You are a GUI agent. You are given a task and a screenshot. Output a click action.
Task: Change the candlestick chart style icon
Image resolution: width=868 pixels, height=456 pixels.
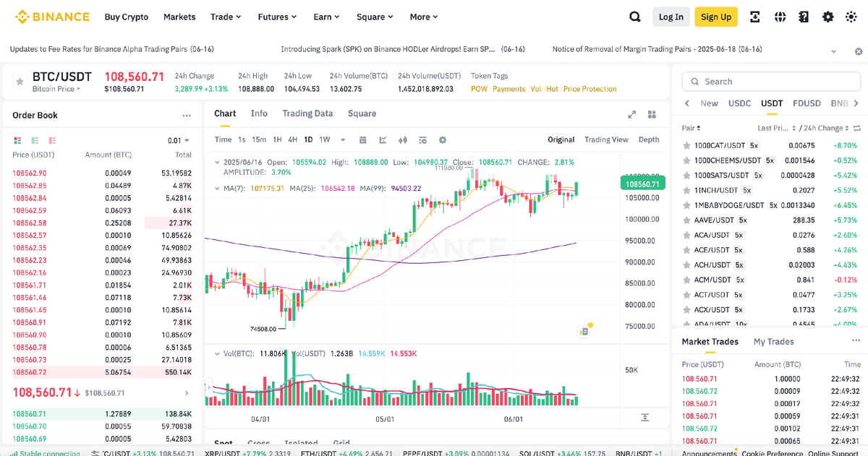[404, 139]
